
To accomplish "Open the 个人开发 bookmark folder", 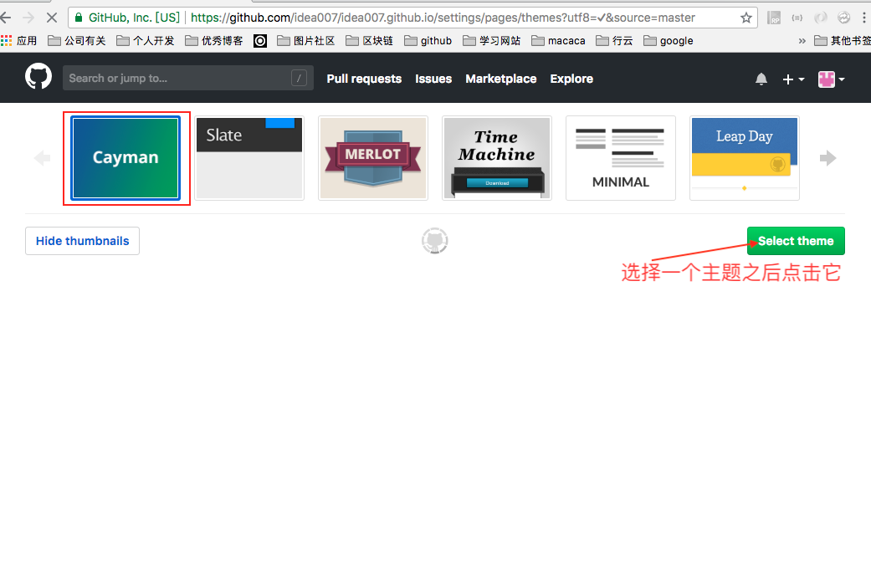I will [x=146, y=40].
